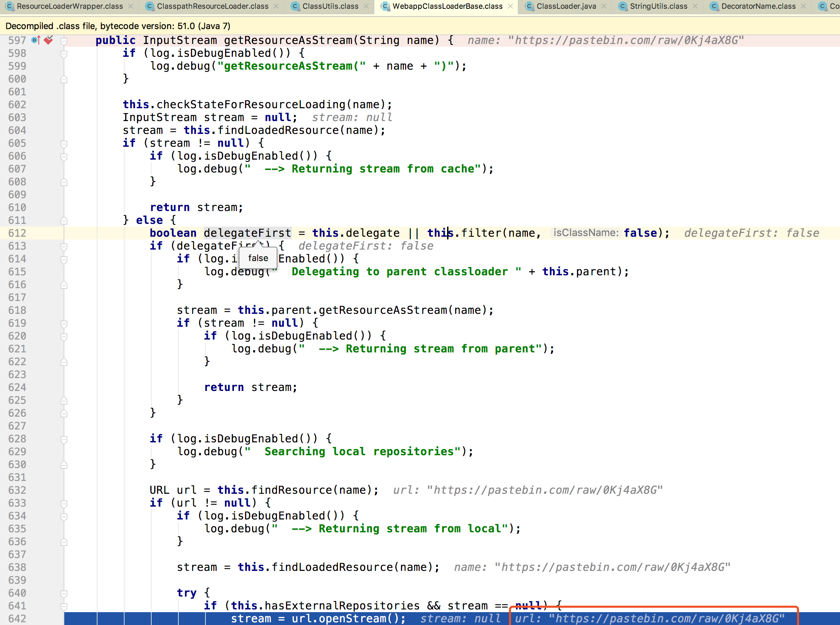Click the class icon on StringUtils tab
The image size is (840, 625).
(x=622, y=6)
